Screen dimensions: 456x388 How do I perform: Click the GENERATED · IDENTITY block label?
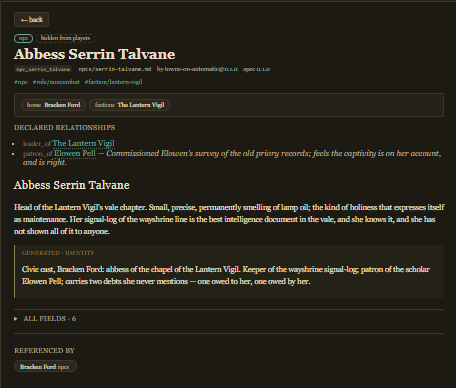pyautogui.click(x=58, y=253)
